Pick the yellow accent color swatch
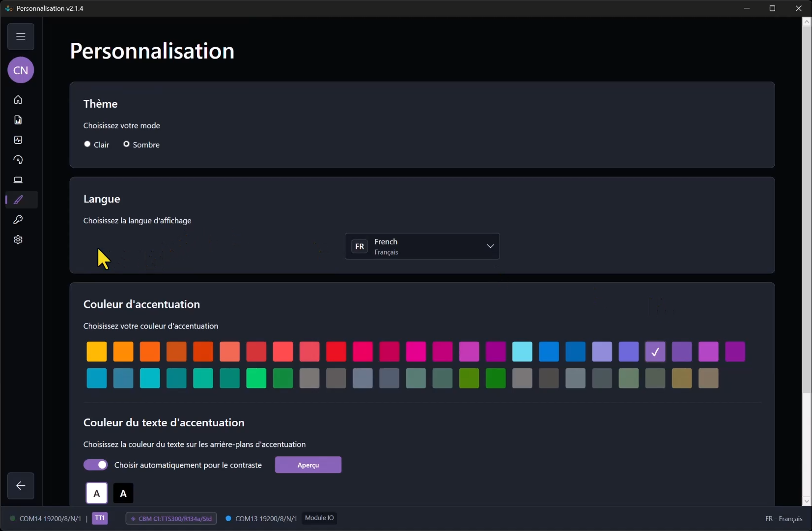 97,352
